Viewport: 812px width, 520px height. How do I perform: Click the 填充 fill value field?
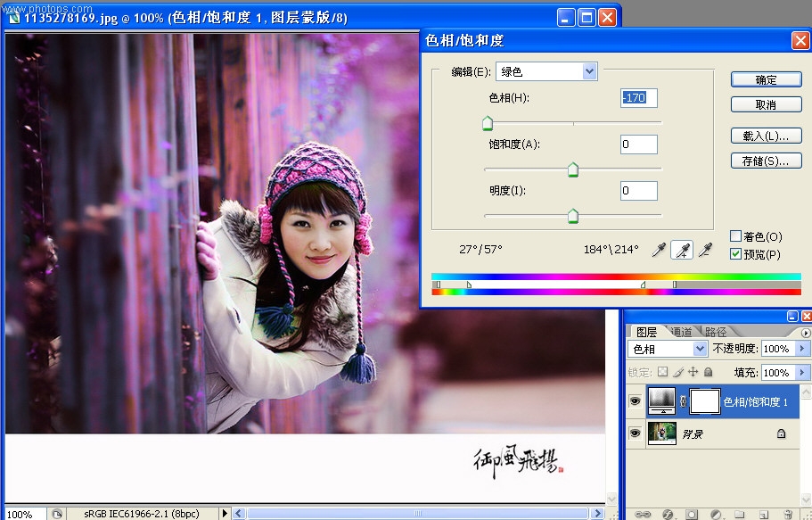click(779, 372)
